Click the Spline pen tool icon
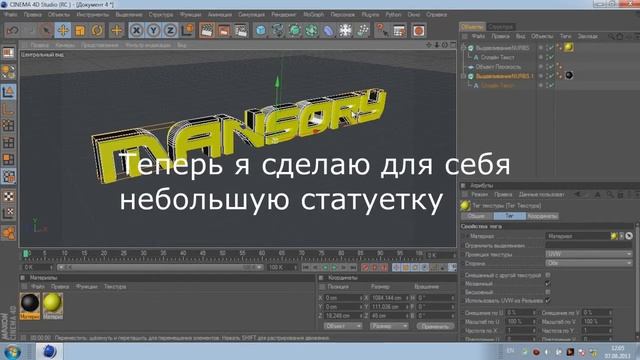The height and width of the screenshot is (360, 640). coord(278,30)
